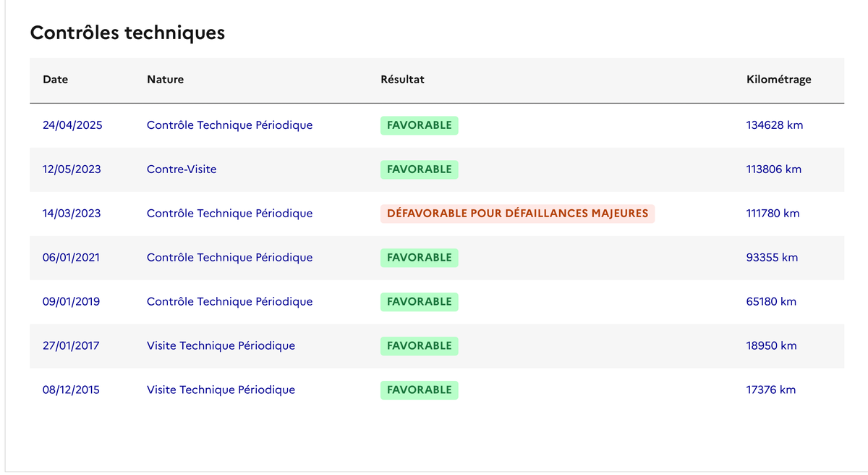
Task: Click the FAVORABLE badge for 09/01/2019
Action: coord(419,302)
